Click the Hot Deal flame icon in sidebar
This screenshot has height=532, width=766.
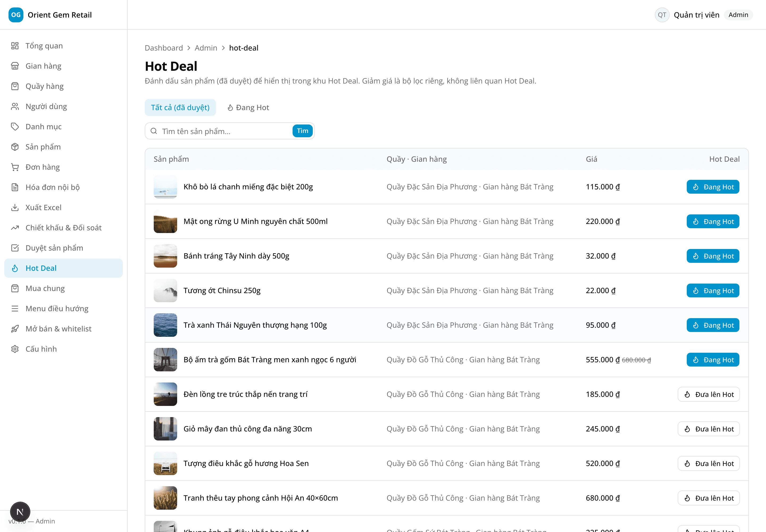[15, 268]
